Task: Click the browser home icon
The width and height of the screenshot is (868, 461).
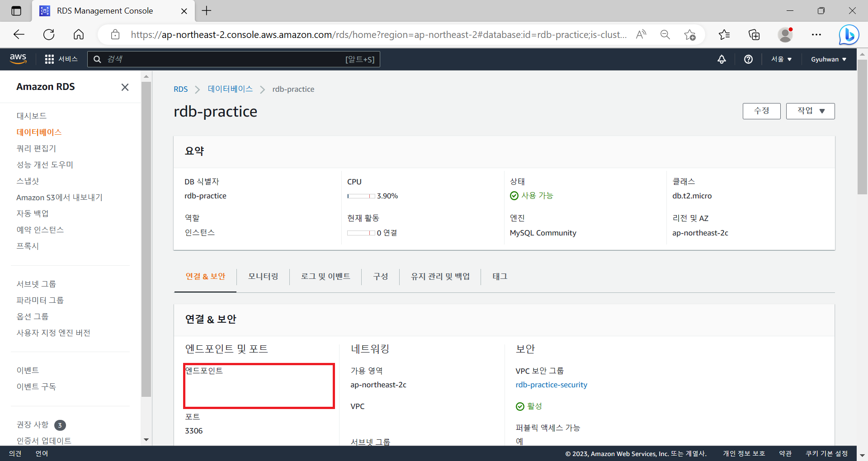Action: [x=79, y=34]
